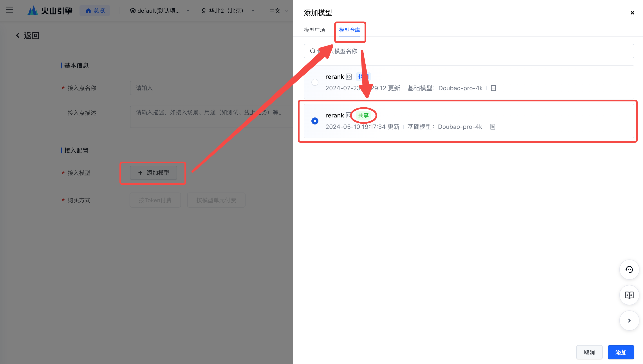
Task: Switch to 模型广场 tab
Action: (x=314, y=30)
